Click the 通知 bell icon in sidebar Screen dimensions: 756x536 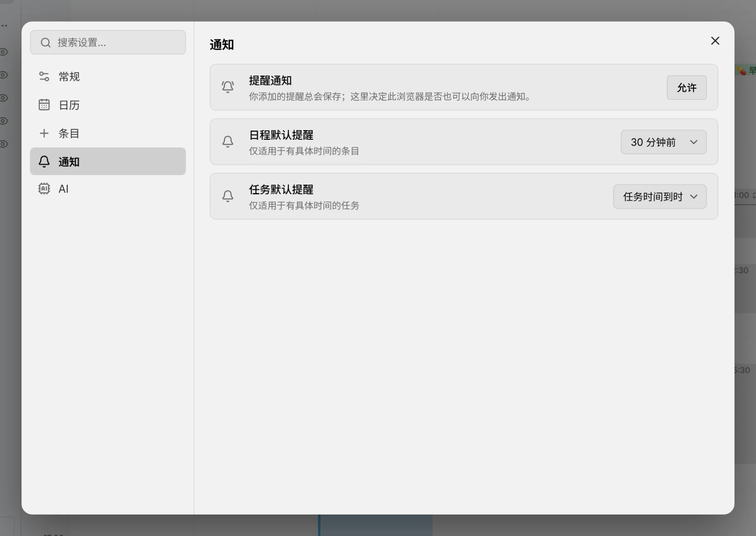click(44, 162)
